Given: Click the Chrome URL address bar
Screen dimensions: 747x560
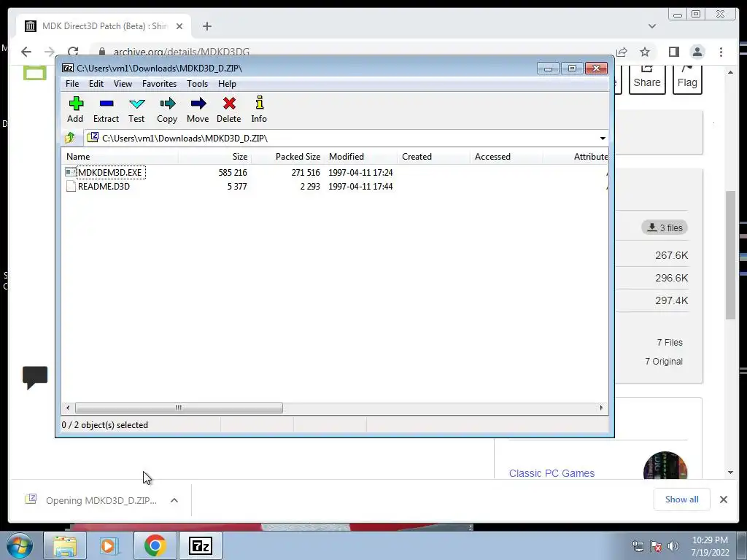Looking at the screenshot, I should pyautogui.click(x=352, y=52).
